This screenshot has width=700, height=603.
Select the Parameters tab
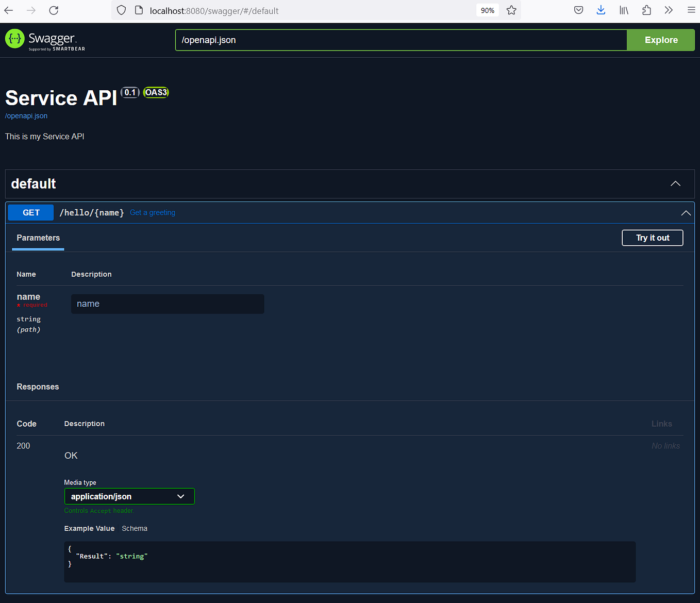pyautogui.click(x=38, y=238)
